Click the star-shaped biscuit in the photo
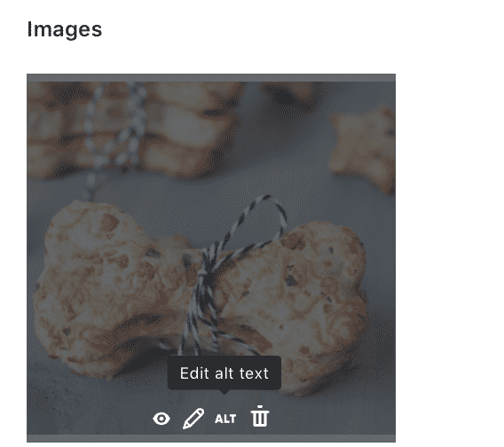Image resolution: width=504 pixels, height=447 pixels. [x=363, y=149]
